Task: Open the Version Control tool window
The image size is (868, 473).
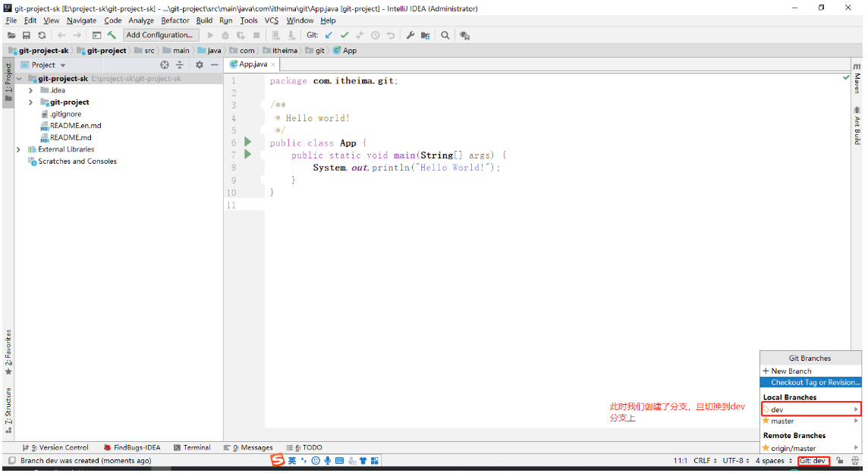Action: point(56,447)
